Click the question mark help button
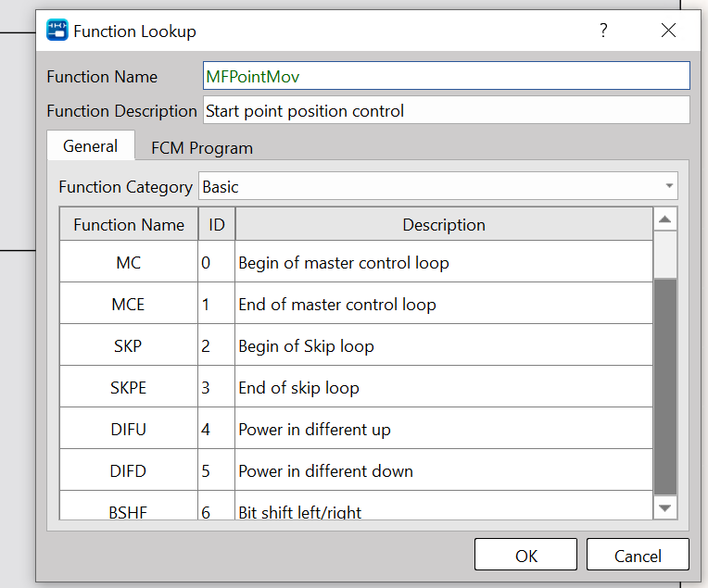Screen dimensions: 708x588 coord(603,31)
